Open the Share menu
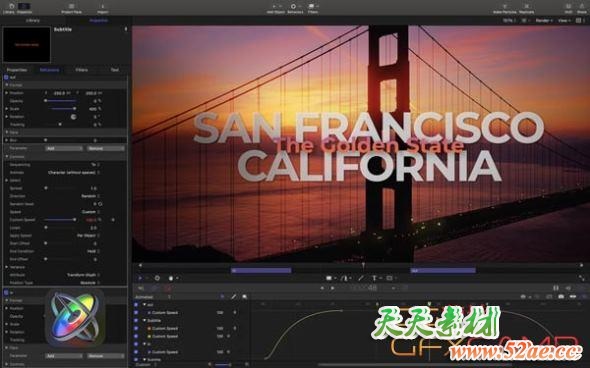The width and height of the screenshot is (590, 368). [x=582, y=8]
